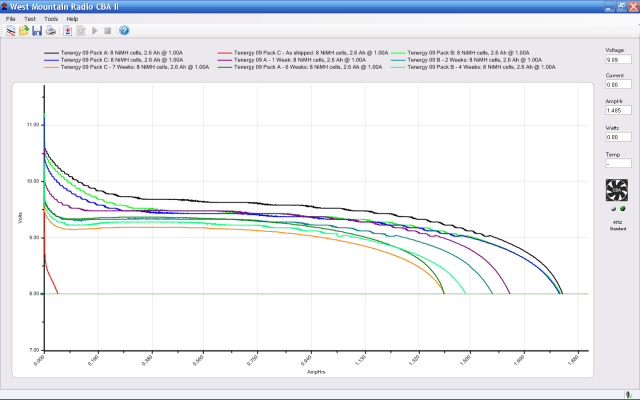
Task: Click the green status LED under the fan
Action: point(622,209)
